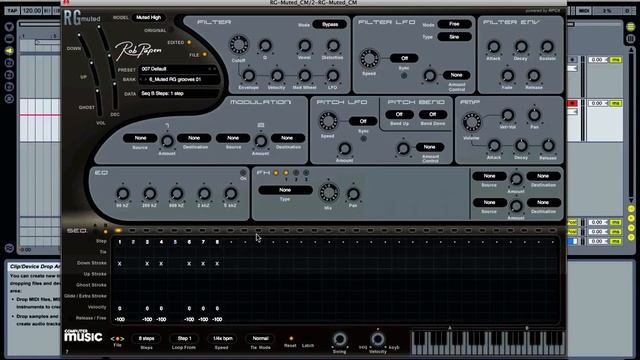
Task: Open the Model Muted High dropdown
Action: (149, 18)
